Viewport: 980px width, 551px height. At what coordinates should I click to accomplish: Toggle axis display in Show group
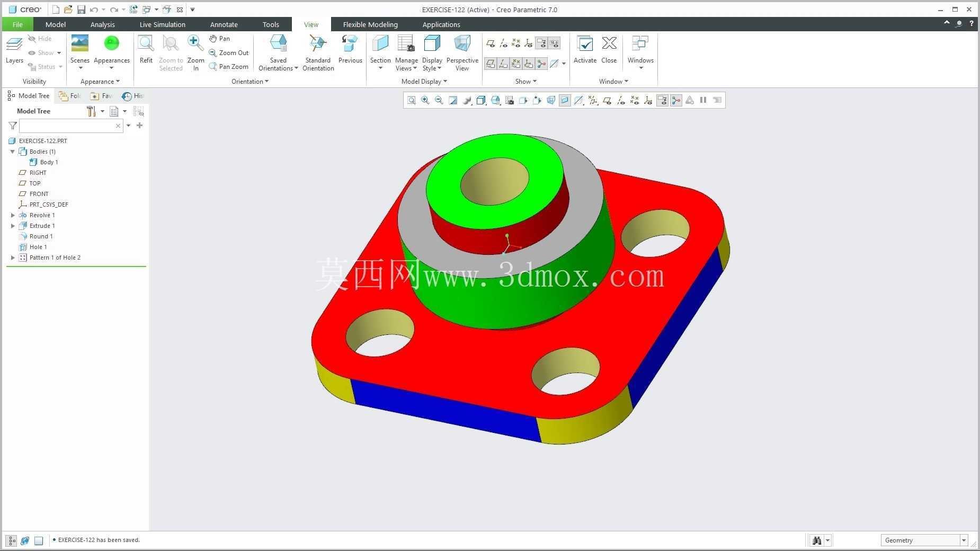point(503,43)
